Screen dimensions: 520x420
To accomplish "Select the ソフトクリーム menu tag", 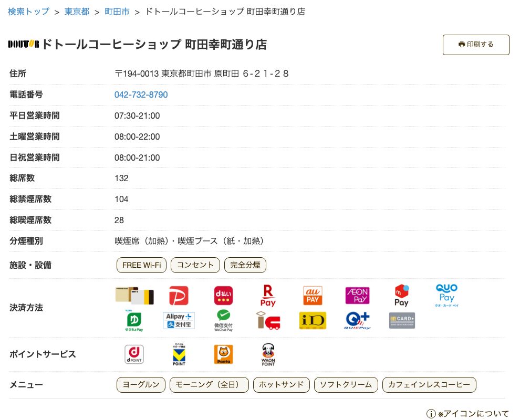I will pyautogui.click(x=346, y=385).
